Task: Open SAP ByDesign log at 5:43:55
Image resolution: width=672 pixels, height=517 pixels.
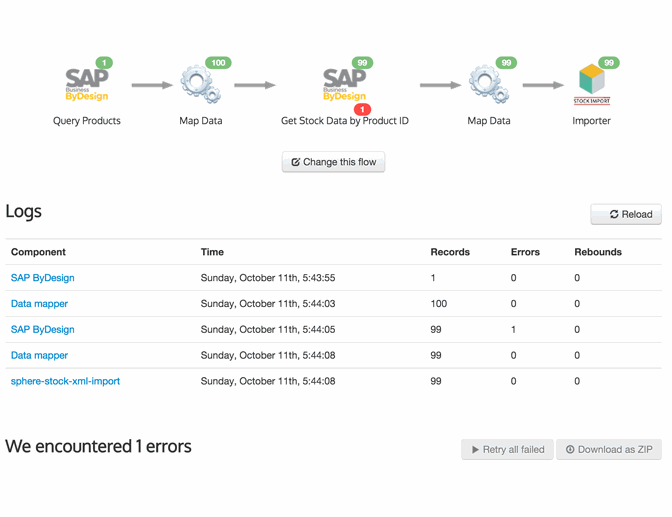Action: 42,278
